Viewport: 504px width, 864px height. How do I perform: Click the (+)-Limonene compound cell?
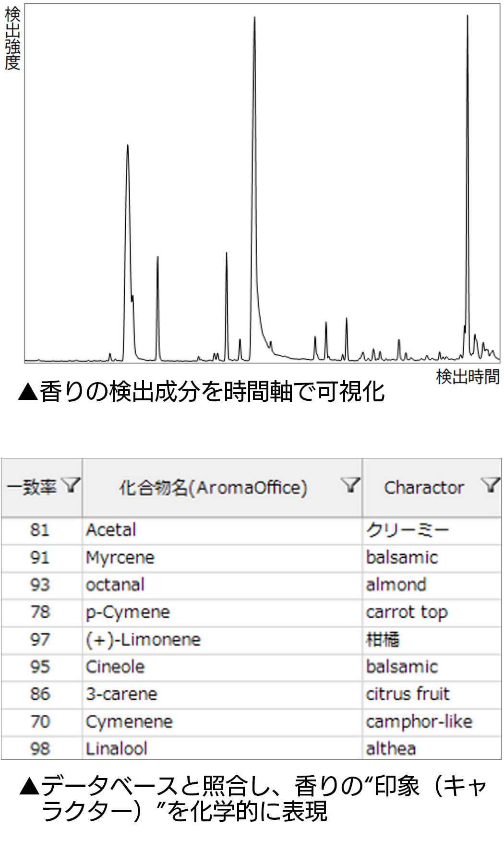[143, 639]
